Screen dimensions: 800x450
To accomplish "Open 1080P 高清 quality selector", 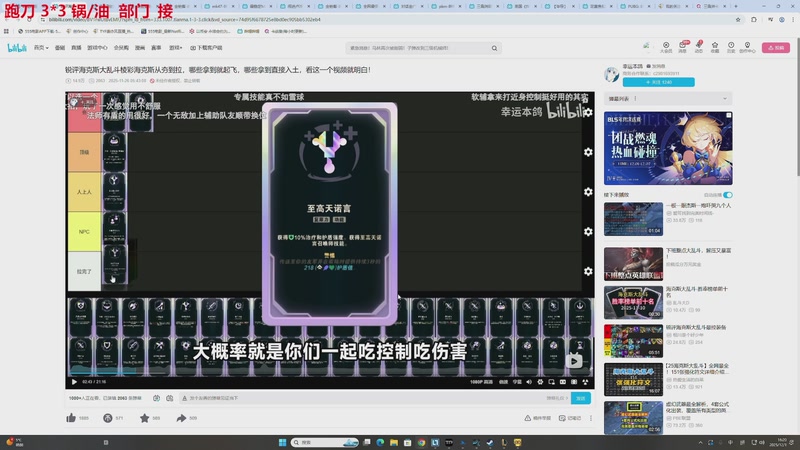I will pos(481,382).
